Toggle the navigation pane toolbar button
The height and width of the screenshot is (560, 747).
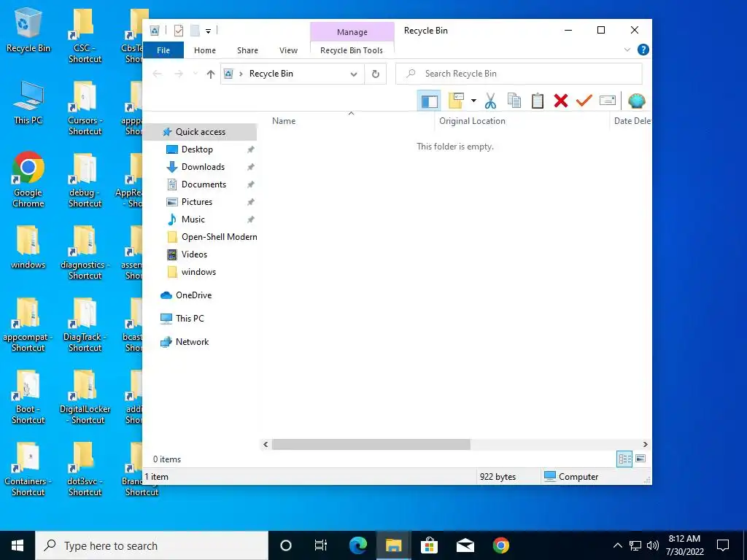(x=429, y=101)
